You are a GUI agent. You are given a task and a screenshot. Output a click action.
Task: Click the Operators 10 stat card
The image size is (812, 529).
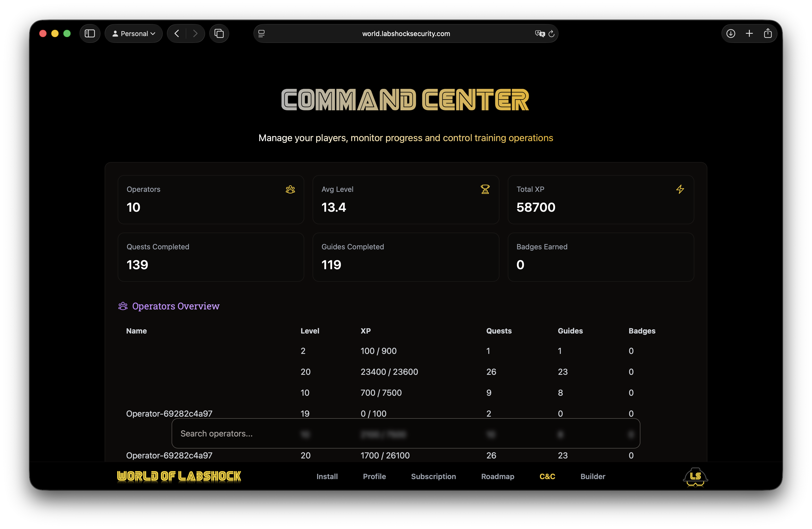(211, 200)
